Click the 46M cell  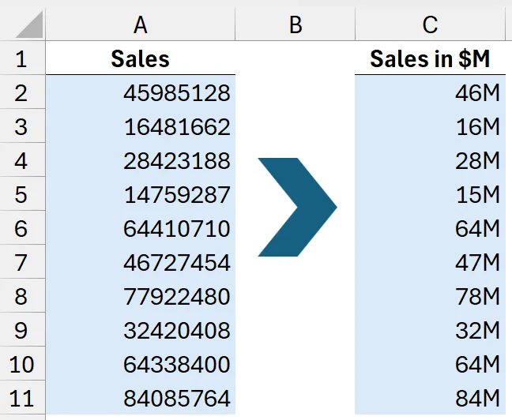(x=430, y=93)
